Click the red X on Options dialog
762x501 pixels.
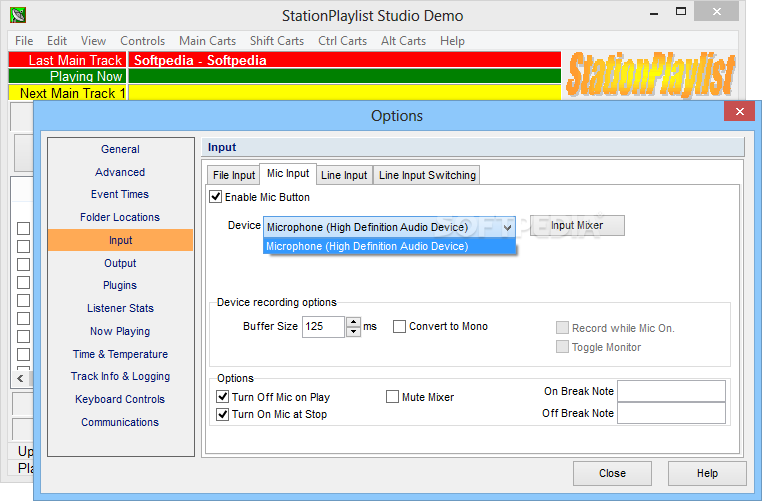click(740, 112)
